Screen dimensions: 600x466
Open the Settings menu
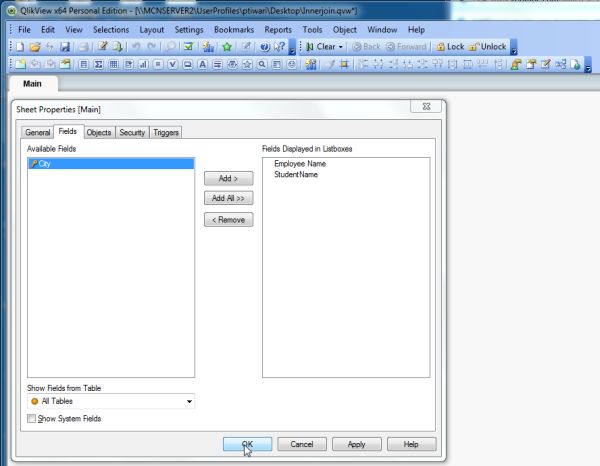point(189,29)
